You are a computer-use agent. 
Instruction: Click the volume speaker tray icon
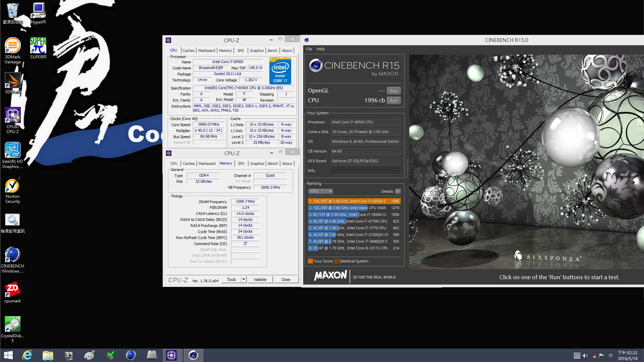point(585,356)
